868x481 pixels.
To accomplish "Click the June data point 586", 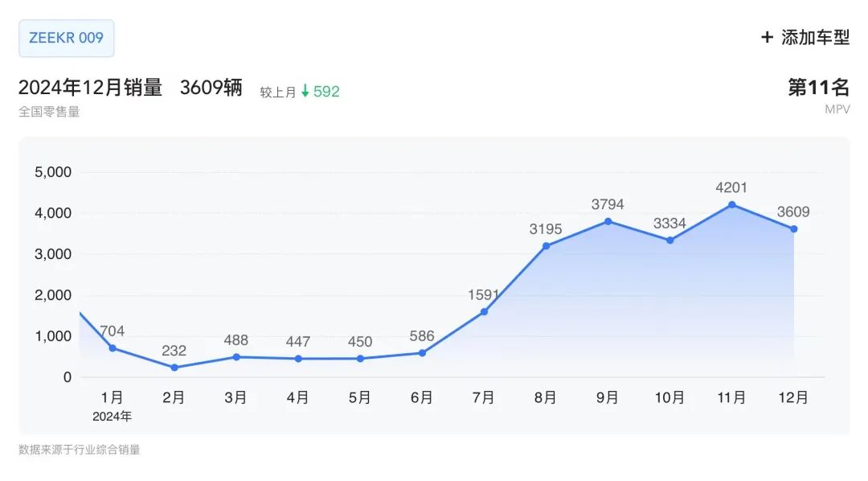I will click(x=423, y=353).
